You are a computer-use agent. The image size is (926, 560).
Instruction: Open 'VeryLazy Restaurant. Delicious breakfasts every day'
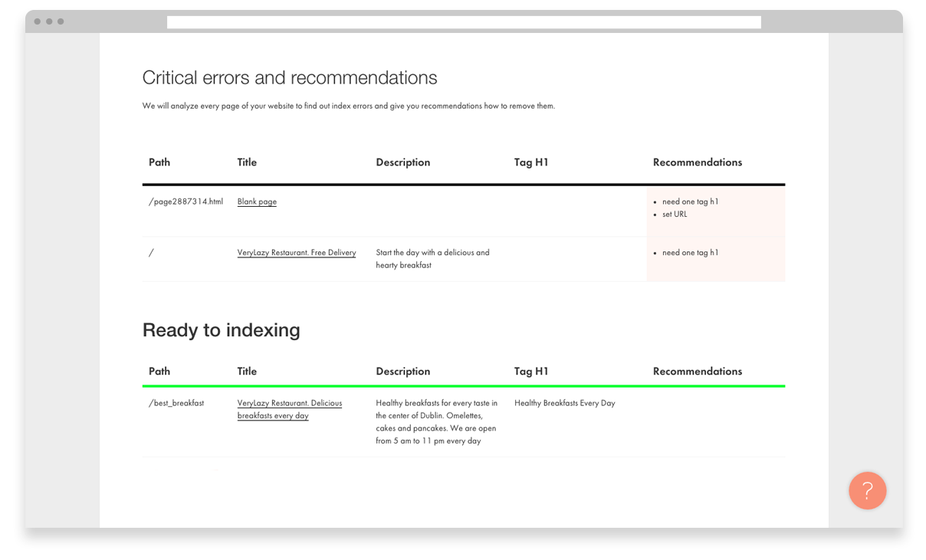[x=290, y=409]
